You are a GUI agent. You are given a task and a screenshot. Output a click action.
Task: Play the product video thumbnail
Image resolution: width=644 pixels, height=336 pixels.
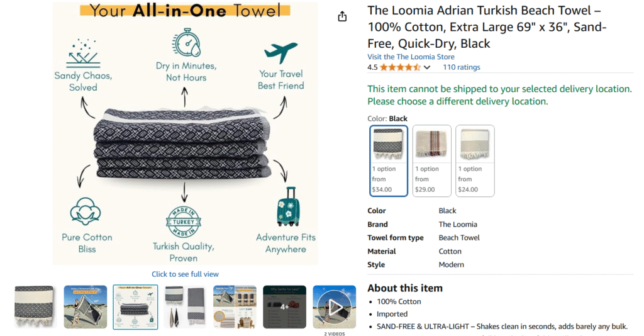335,307
